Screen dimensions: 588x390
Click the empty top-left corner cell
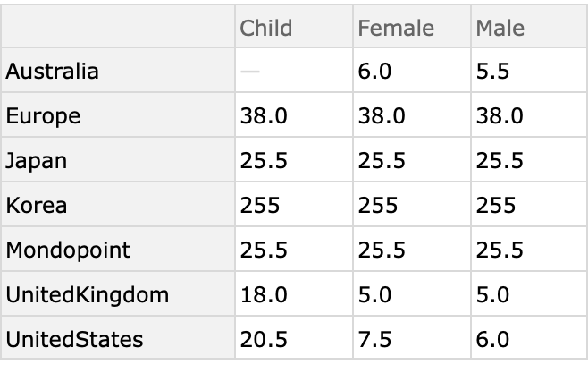[118, 28]
